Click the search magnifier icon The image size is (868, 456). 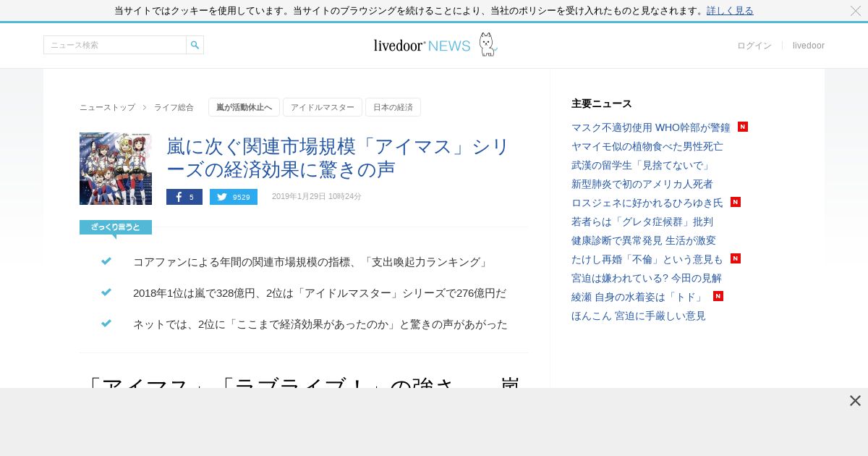[x=195, y=45]
